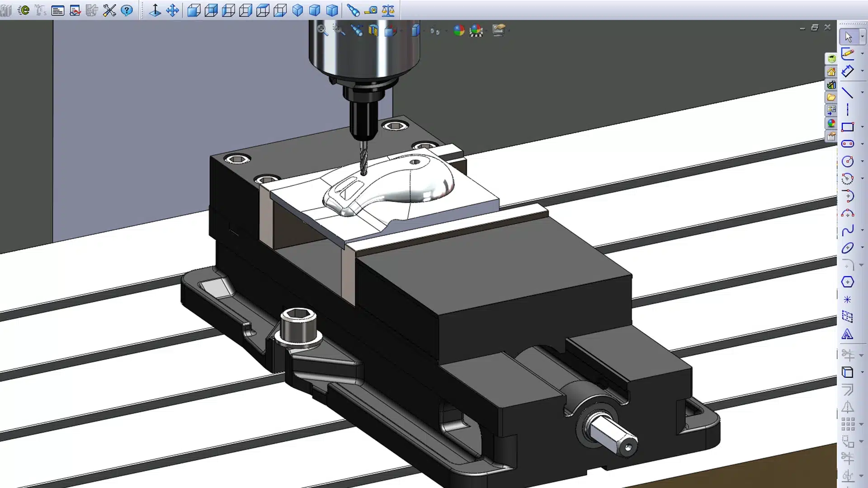Expand the Sketch pencil dropdown arrow
This screenshot has height=488, width=868.
click(x=862, y=54)
